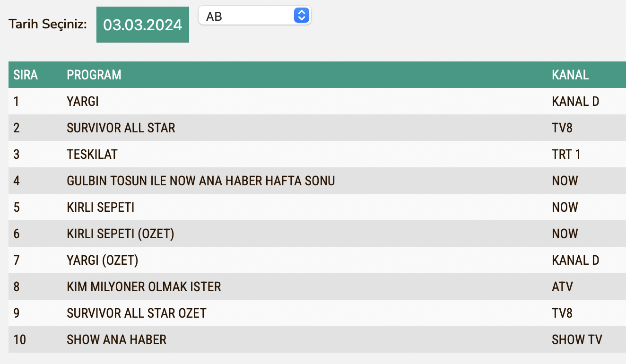Screen dimensions: 626x364
Task: Select GULBIN TOSUN ILE NOW ANA HABER row
Action: [x=201, y=181]
